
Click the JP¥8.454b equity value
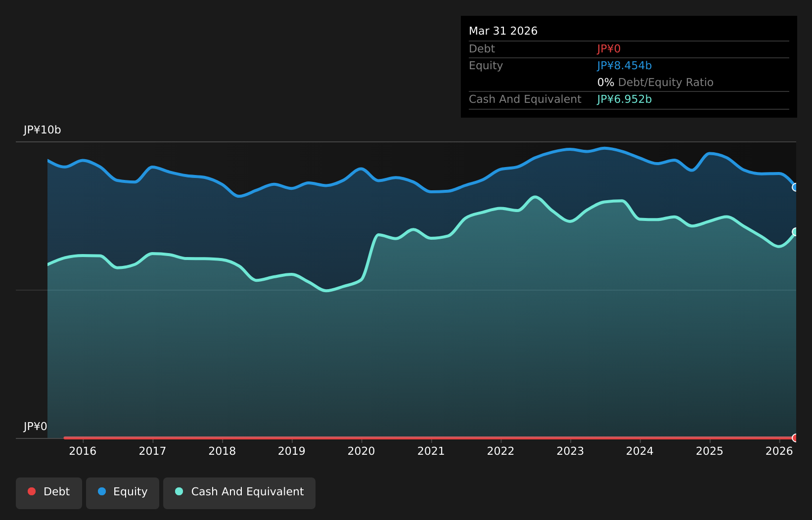pyautogui.click(x=624, y=66)
